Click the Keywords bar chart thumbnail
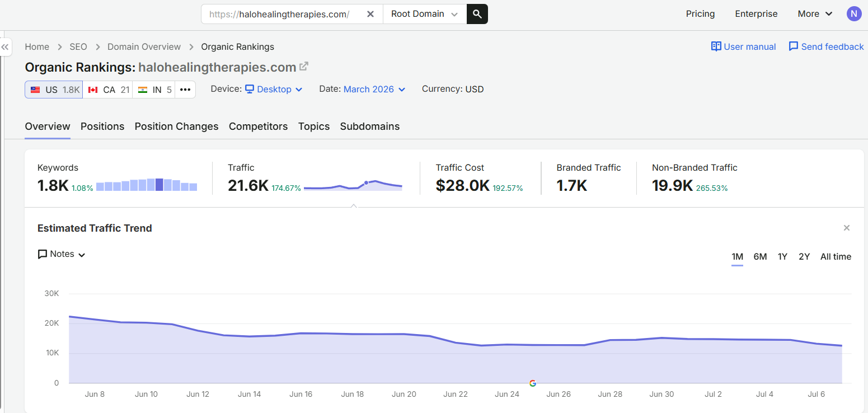 coord(147,185)
